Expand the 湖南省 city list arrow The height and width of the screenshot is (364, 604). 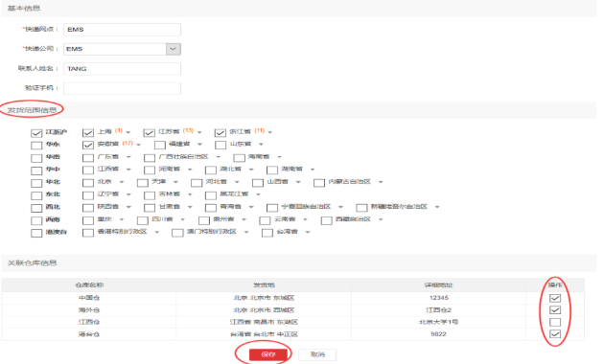coord(313,170)
